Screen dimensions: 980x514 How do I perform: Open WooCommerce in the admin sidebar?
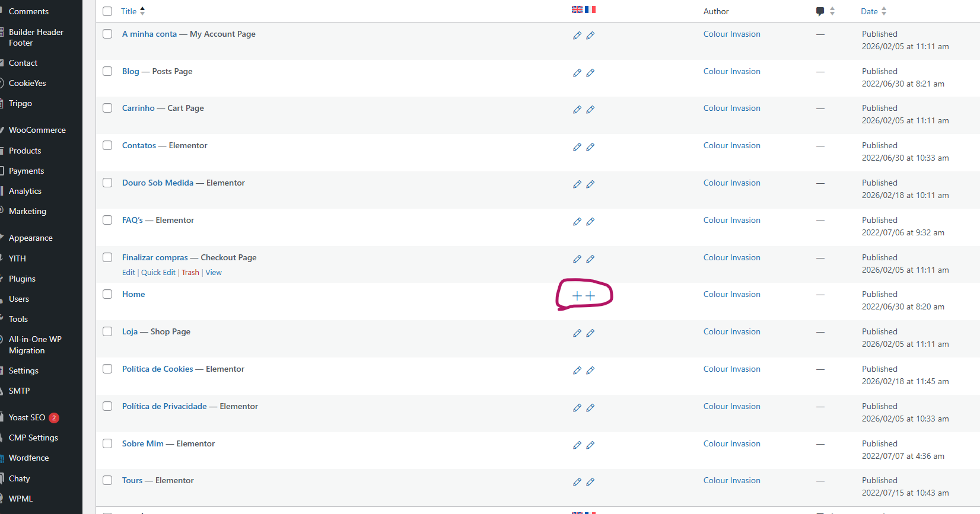pos(37,130)
